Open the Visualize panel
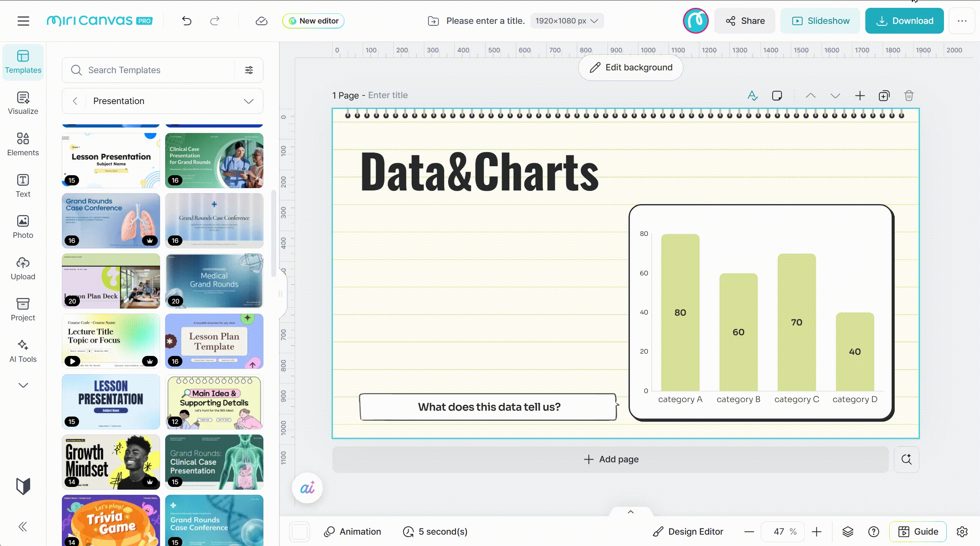Screen dimensions: 980x546 pos(23,103)
